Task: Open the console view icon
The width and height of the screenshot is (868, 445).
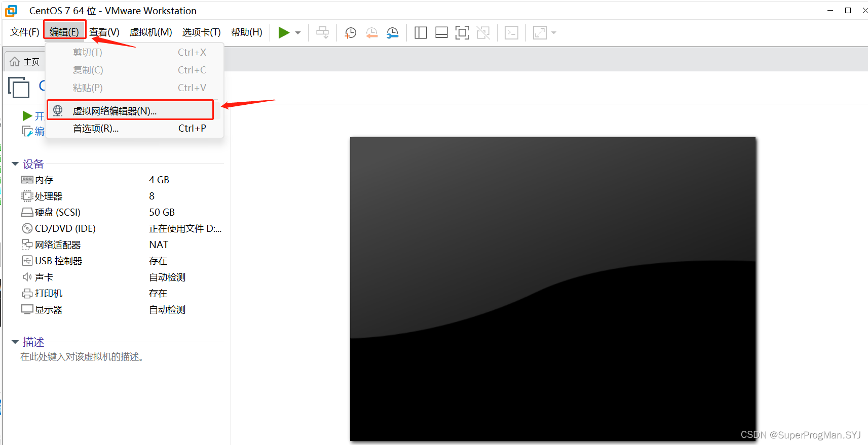Action: coord(512,33)
